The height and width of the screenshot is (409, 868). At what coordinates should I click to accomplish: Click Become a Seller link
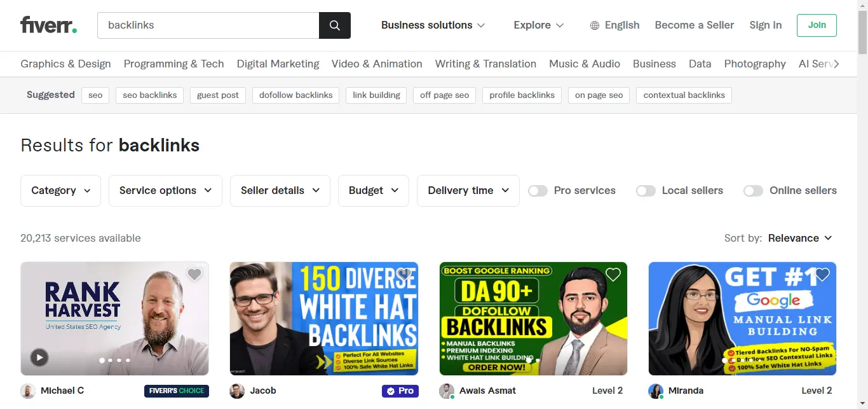695,25
